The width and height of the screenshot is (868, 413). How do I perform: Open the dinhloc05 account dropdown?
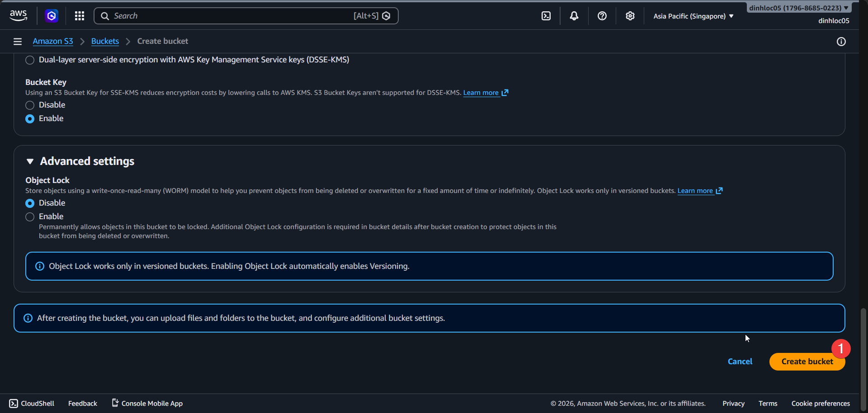tap(798, 8)
